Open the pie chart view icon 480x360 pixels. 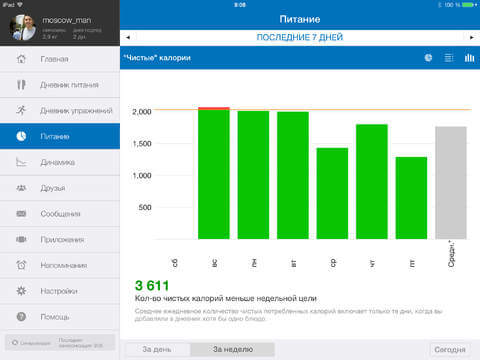[x=428, y=58]
